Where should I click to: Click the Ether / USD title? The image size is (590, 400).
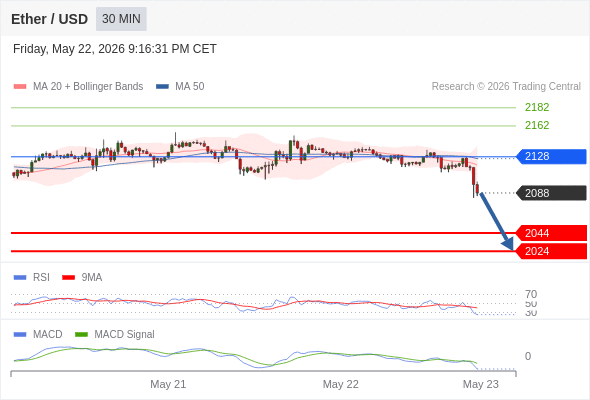(x=49, y=19)
